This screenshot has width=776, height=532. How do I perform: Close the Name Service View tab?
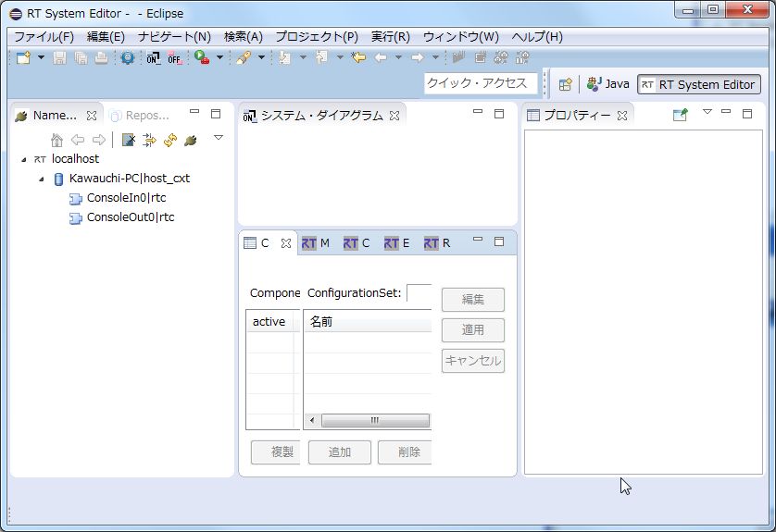pos(92,116)
